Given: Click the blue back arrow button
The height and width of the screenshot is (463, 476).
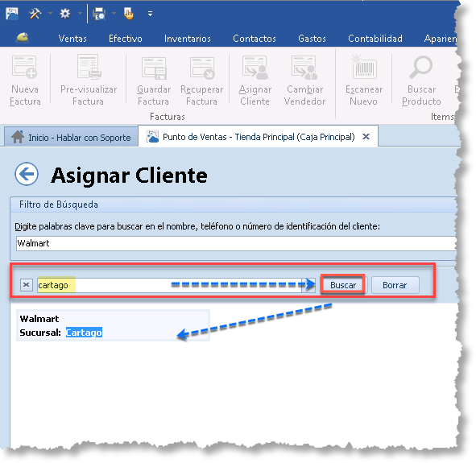Looking at the screenshot, I should [x=27, y=174].
